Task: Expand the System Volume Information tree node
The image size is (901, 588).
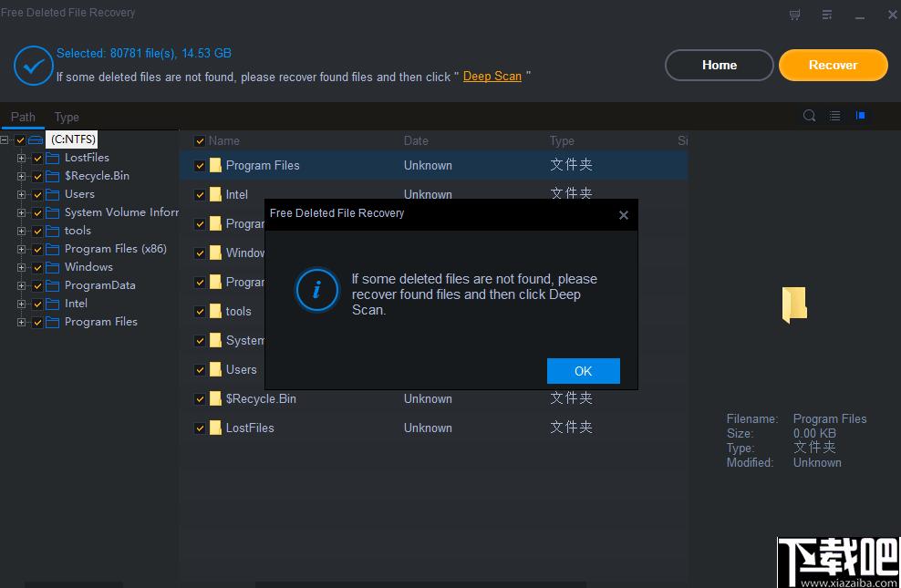Action: point(21,213)
